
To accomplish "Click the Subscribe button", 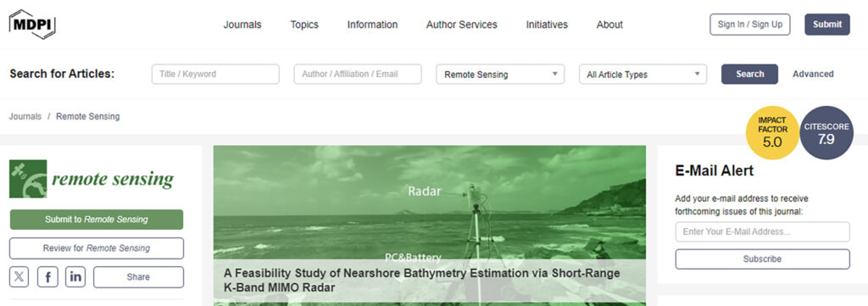I will (762, 259).
